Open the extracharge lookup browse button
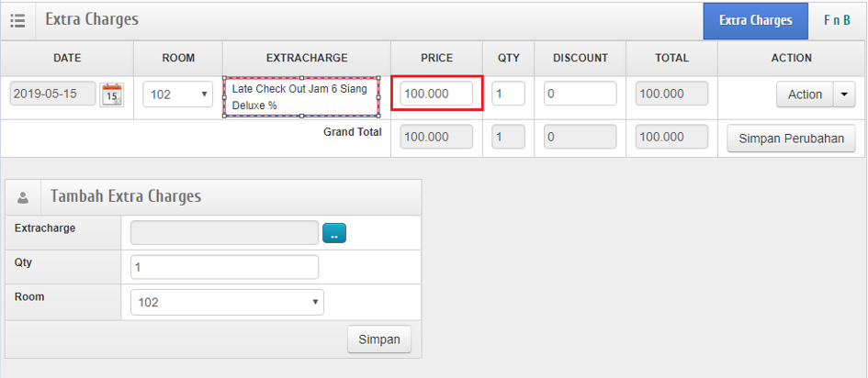This screenshot has width=868, height=378. 334,234
